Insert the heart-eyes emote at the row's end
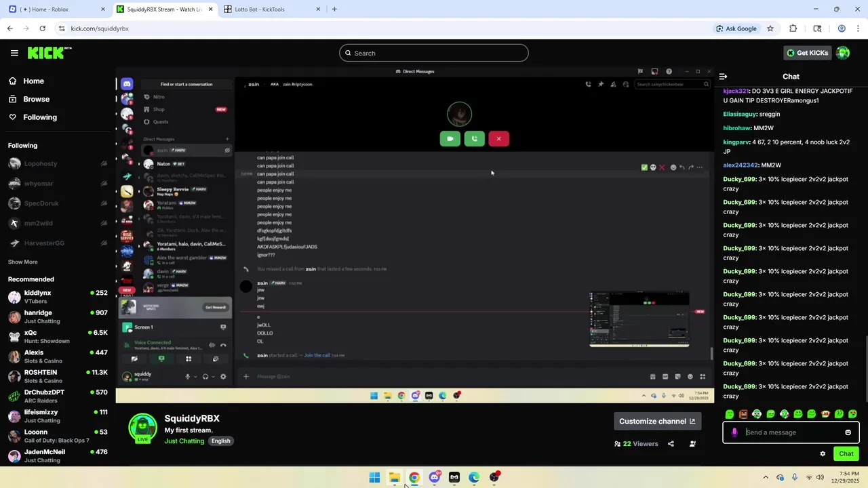The width and height of the screenshot is (868, 488). [852, 414]
